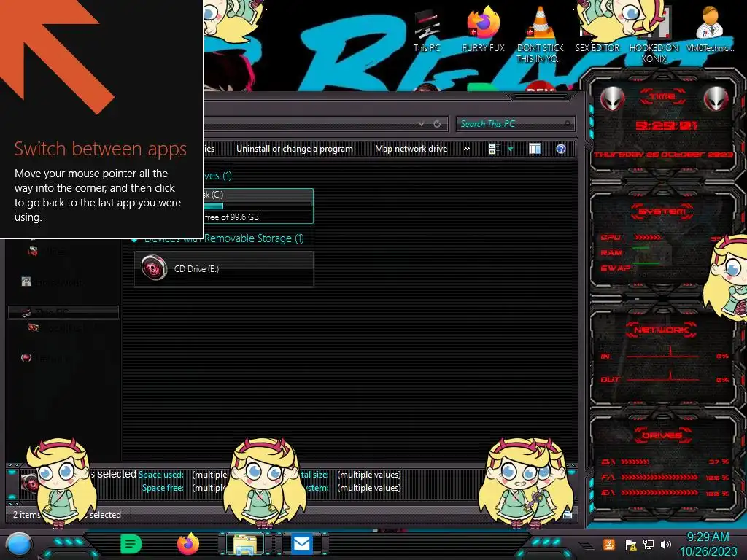Open the This PC desktop icon
747x560 pixels.
427,30
